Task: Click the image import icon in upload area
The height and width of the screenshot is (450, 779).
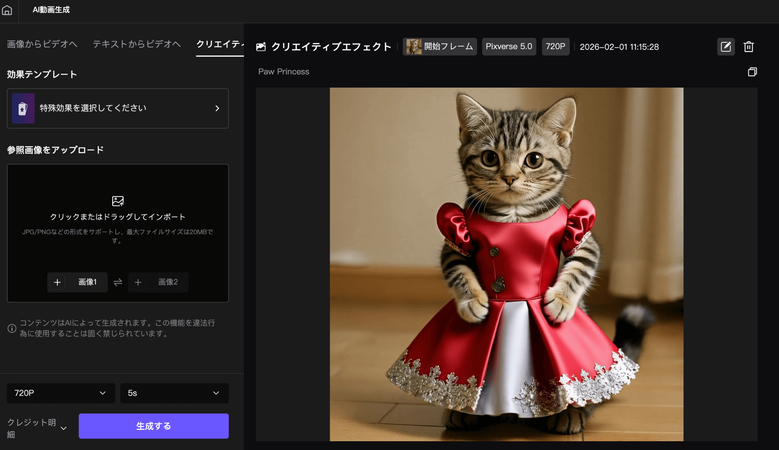Action: pyautogui.click(x=118, y=201)
